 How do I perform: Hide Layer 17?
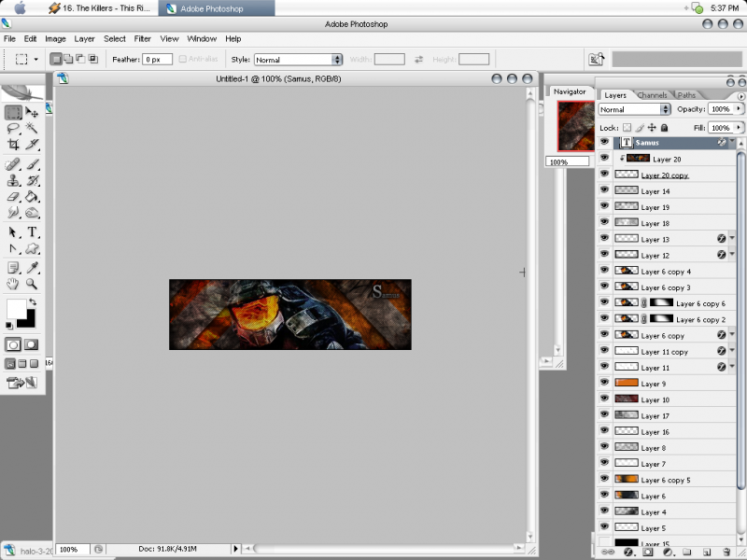[604, 414]
